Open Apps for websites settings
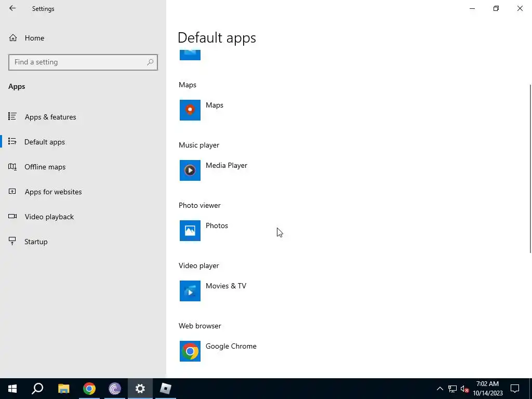 pos(83,192)
